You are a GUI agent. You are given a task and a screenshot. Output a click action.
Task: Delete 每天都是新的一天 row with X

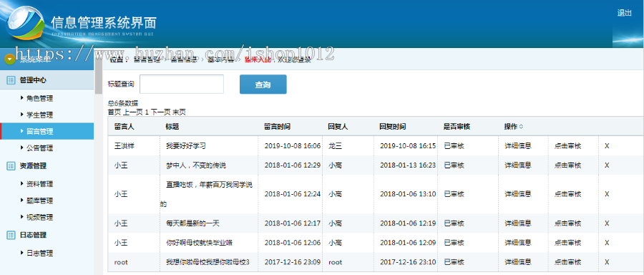[x=607, y=223]
